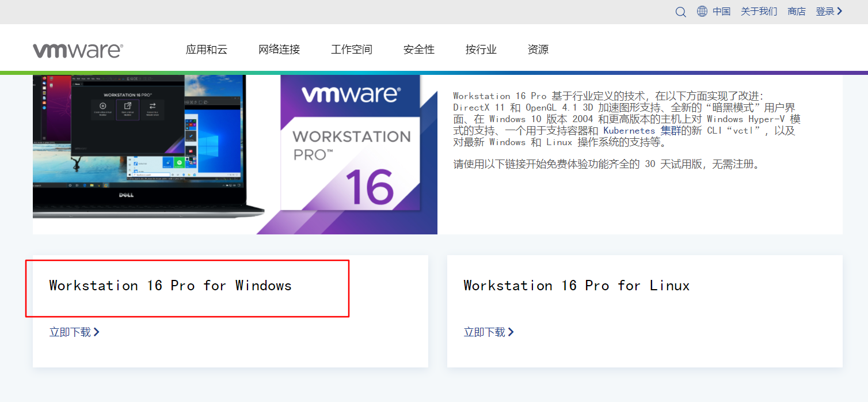Change region by clicking 中国
Screen dimensions: 868x402
[722, 11]
